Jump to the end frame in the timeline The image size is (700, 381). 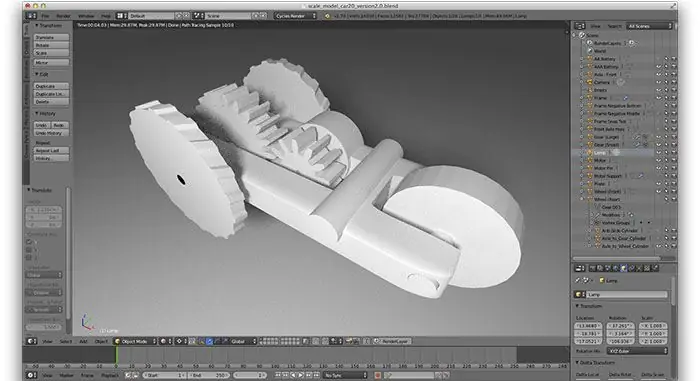click(x=317, y=375)
